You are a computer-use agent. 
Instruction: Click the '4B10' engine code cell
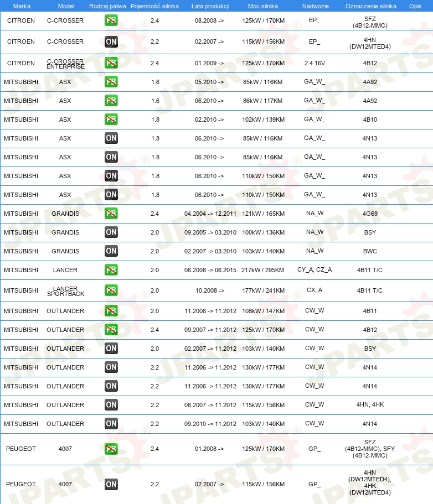point(370,119)
